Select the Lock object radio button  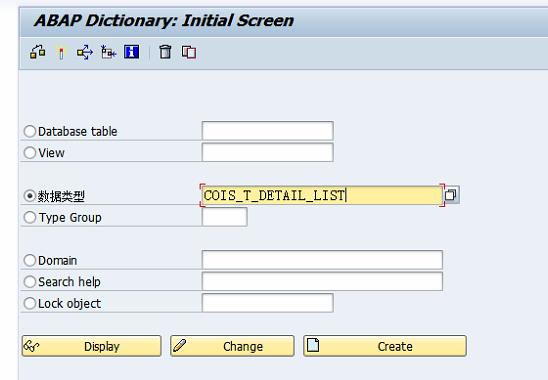tap(30, 303)
